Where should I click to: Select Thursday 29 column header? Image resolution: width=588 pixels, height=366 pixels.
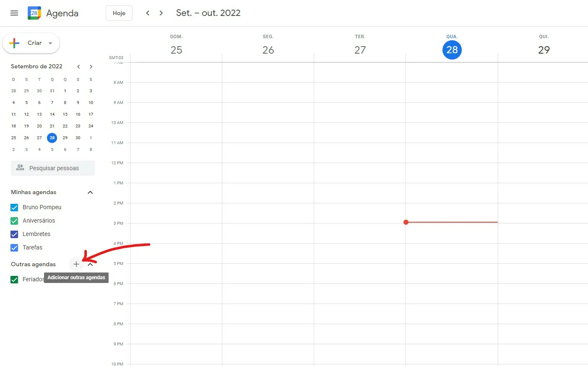[544, 50]
